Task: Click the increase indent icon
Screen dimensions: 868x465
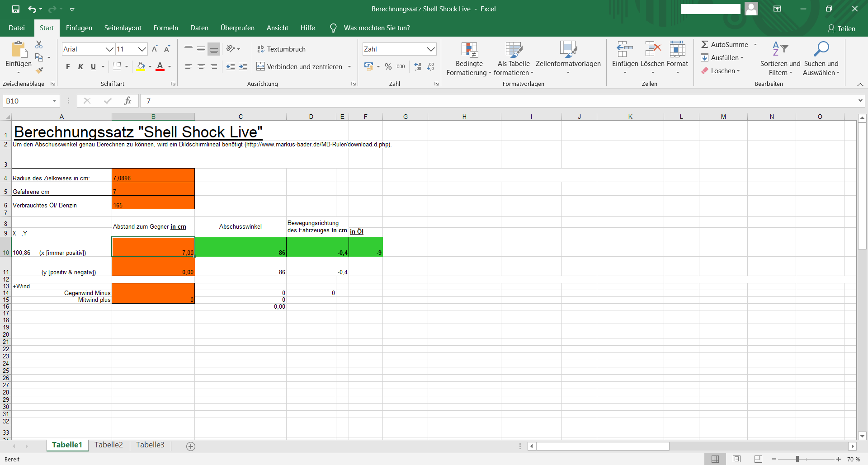Action: (x=243, y=67)
